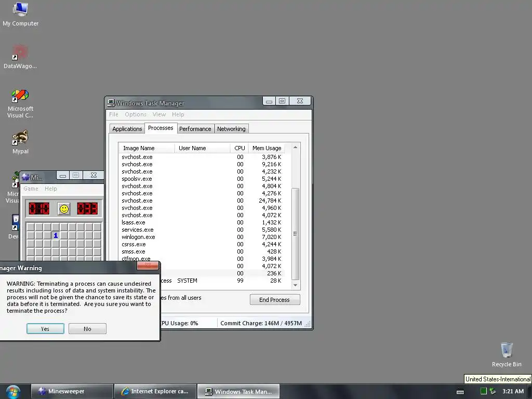
Task: Click the Commit Charge status bar entry
Action: tap(261, 323)
